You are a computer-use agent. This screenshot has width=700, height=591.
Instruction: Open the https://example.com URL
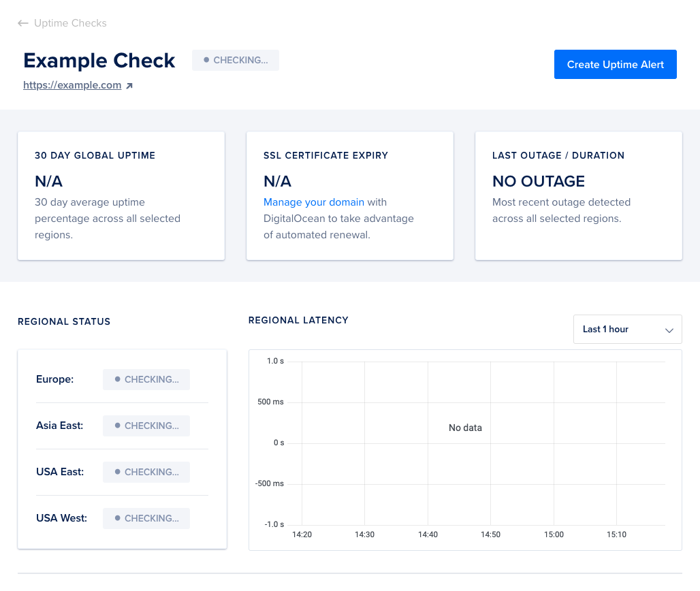pyautogui.click(x=72, y=84)
